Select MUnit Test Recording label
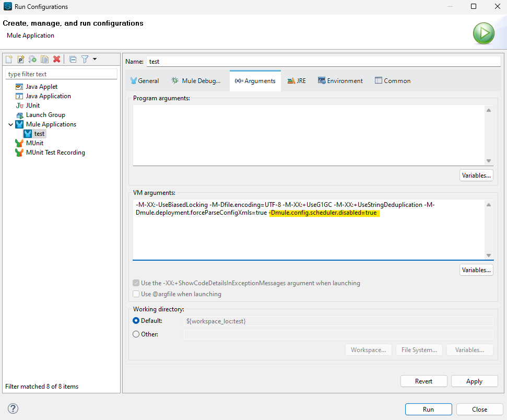This screenshot has width=507, height=420. point(55,153)
